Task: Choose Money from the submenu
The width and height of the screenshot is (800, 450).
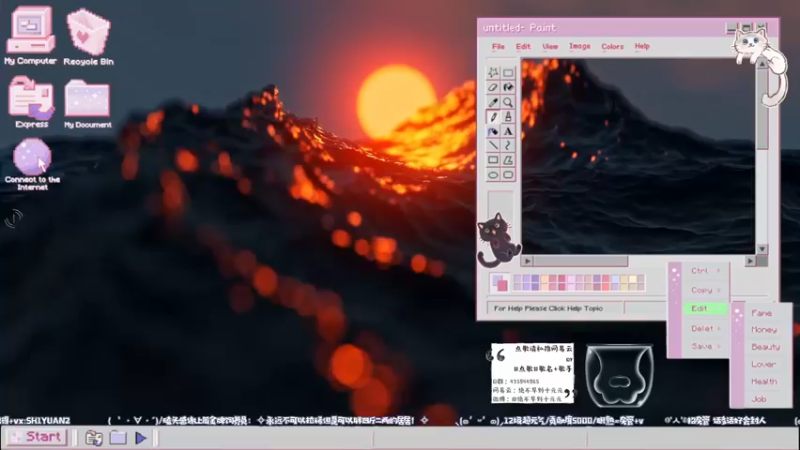Action: pyautogui.click(x=764, y=330)
